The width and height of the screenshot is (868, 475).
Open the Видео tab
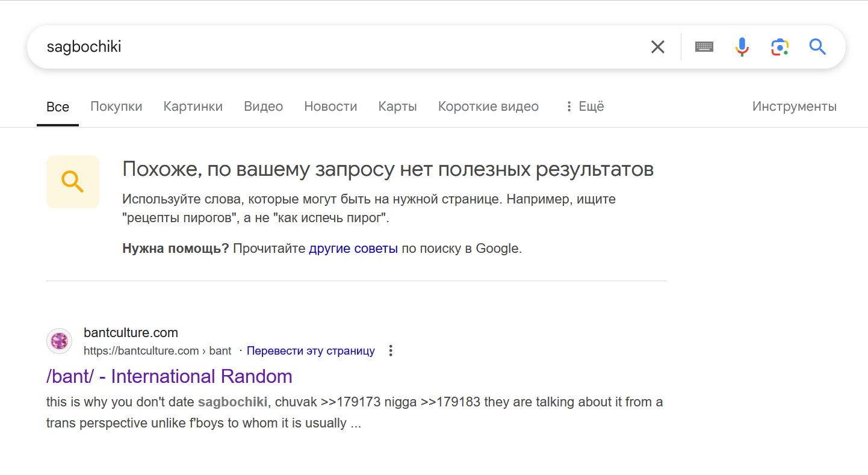(264, 107)
